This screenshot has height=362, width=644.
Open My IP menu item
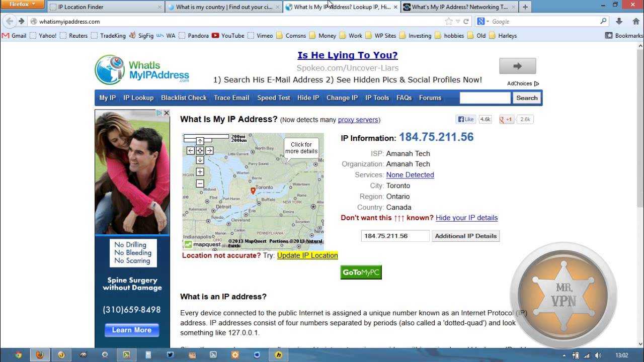(x=107, y=98)
